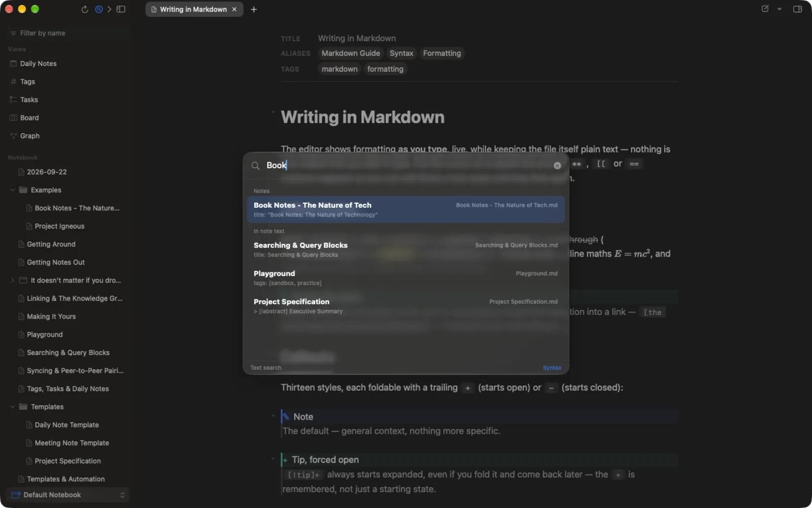
Task: Fold the Note callout arrow
Action: click(273, 416)
